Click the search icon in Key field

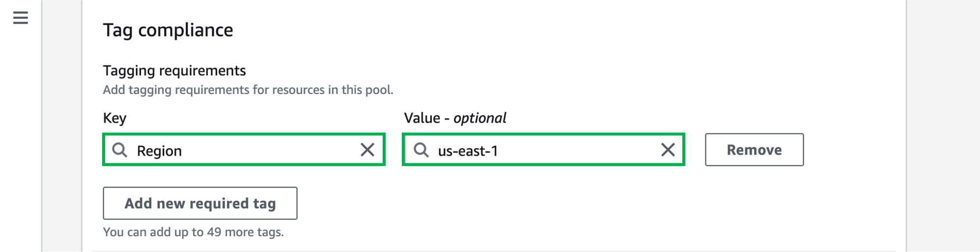click(120, 150)
